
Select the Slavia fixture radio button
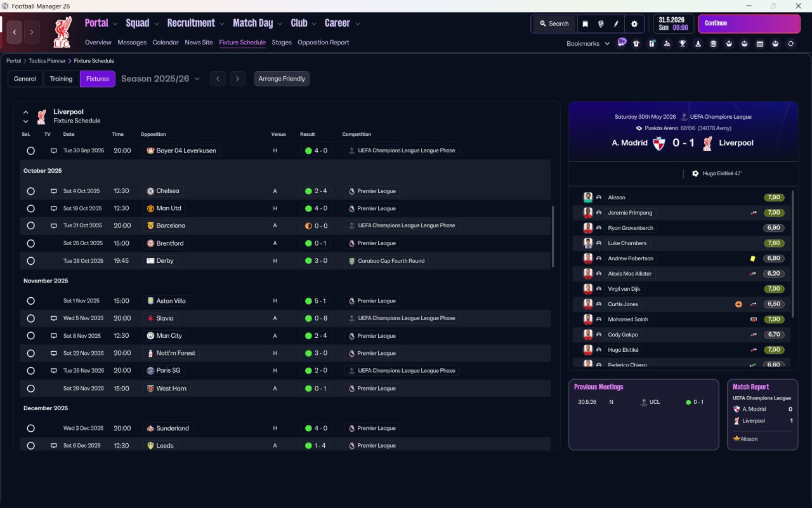pyautogui.click(x=30, y=318)
